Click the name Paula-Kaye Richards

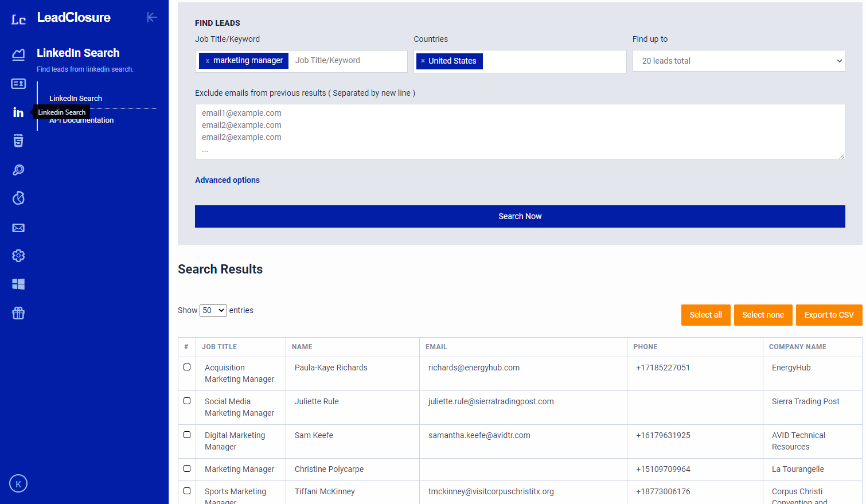tap(331, 368)
